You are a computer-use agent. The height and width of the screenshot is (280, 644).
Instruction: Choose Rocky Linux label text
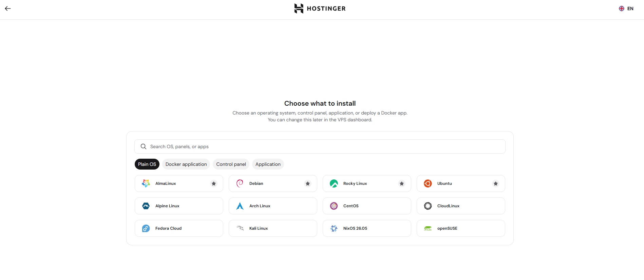click(x=355, y=183)
